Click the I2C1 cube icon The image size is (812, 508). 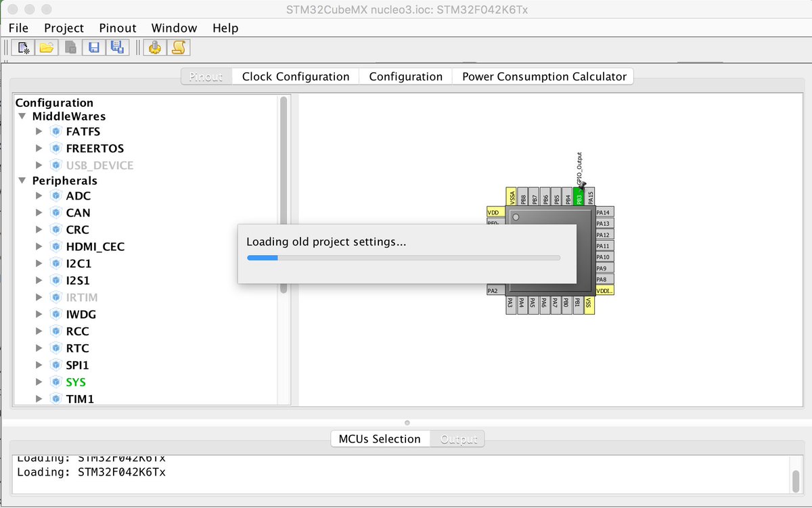(x=56, y=263)
